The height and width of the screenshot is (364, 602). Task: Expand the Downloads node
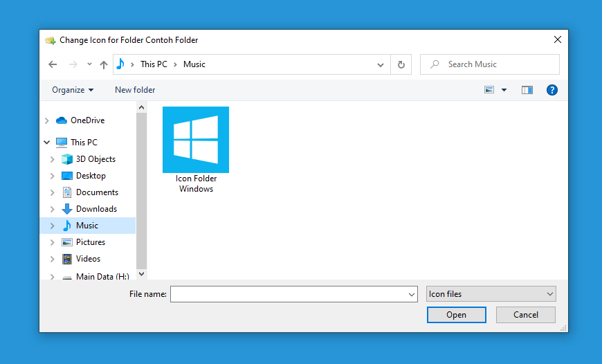pyautogui.click(x=52, y=209)
